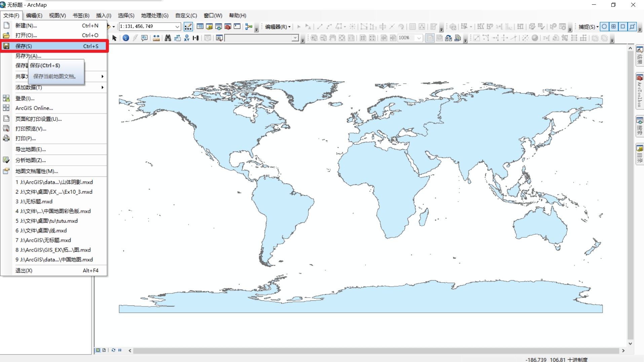Open the 地理处理(G) menu

[x=155, y=15]
